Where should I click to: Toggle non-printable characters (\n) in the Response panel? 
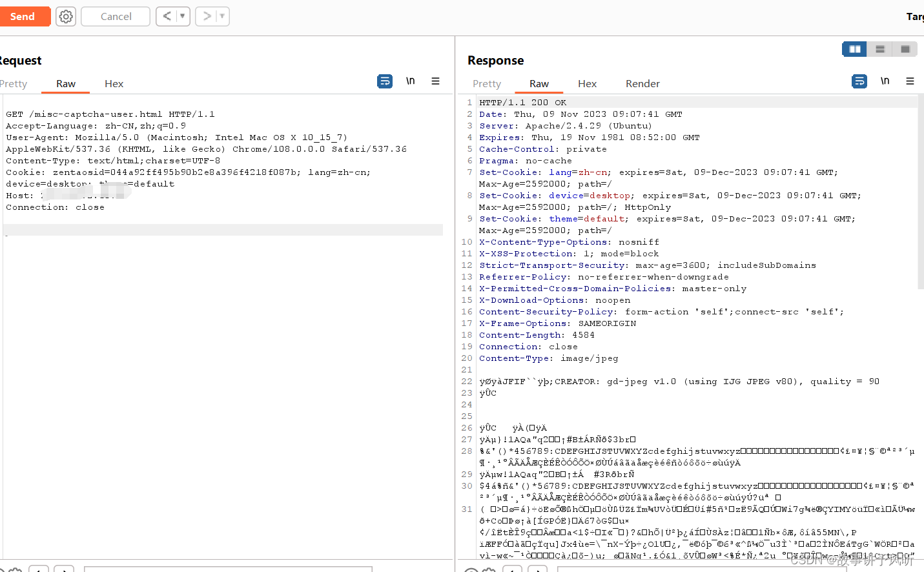click(885, 81)
